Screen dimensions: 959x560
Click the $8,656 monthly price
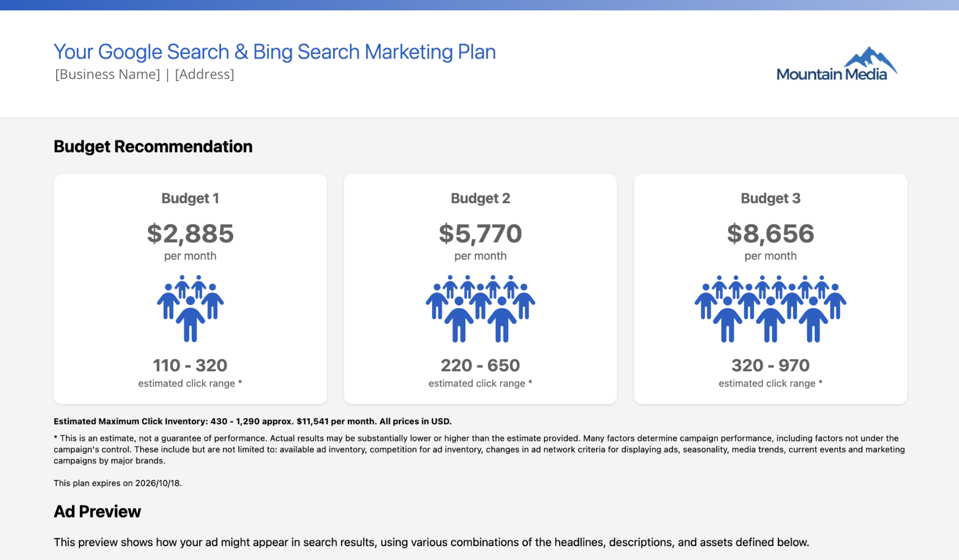click(770, 234)
